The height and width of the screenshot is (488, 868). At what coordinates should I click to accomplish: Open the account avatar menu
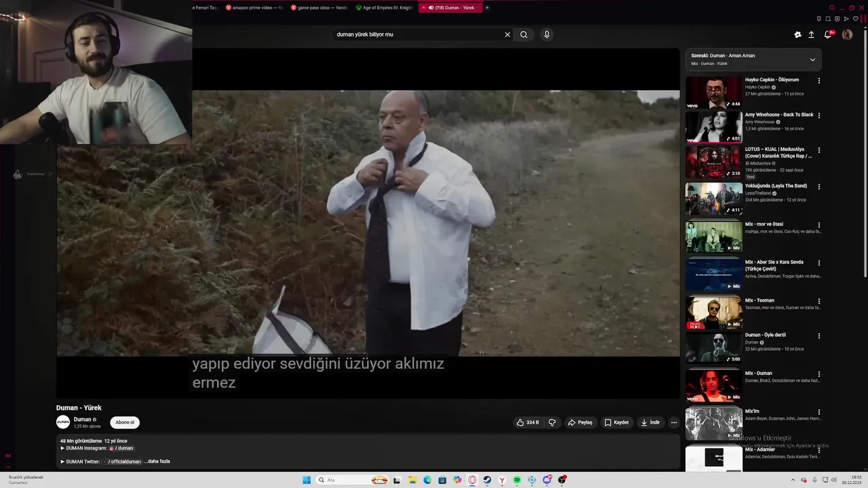tap(847, 35)
